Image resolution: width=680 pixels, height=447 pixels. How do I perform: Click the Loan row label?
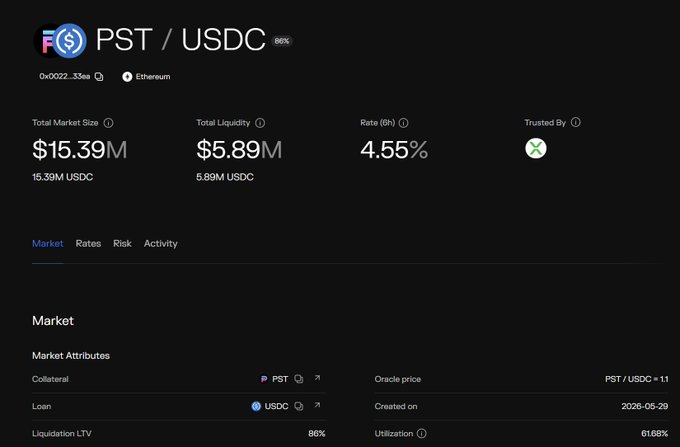(x=42, y=406)
